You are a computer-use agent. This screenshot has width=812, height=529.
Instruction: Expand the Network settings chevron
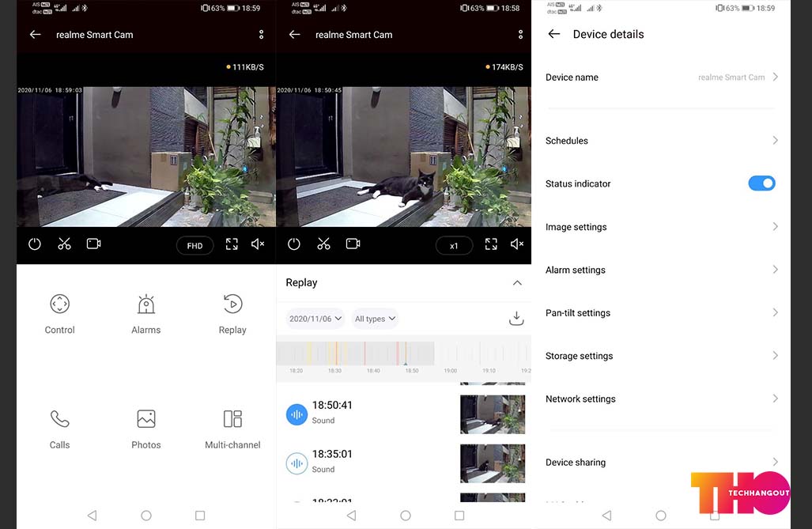775,399
